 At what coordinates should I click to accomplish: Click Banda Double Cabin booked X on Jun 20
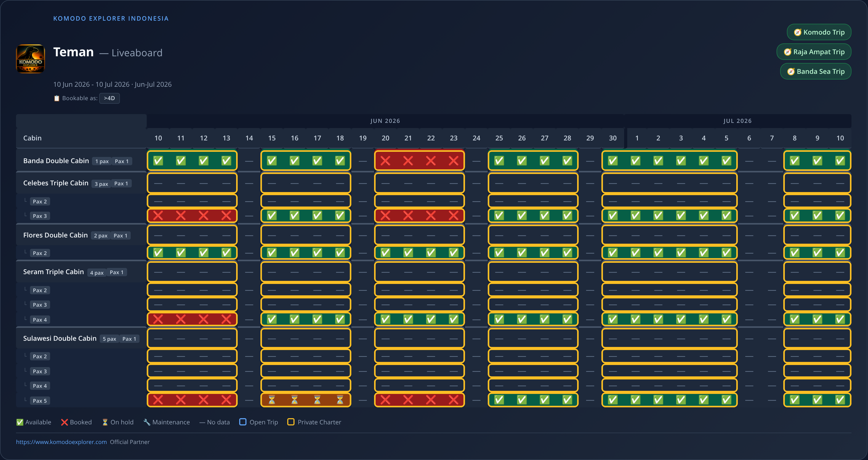coord(385,161)
